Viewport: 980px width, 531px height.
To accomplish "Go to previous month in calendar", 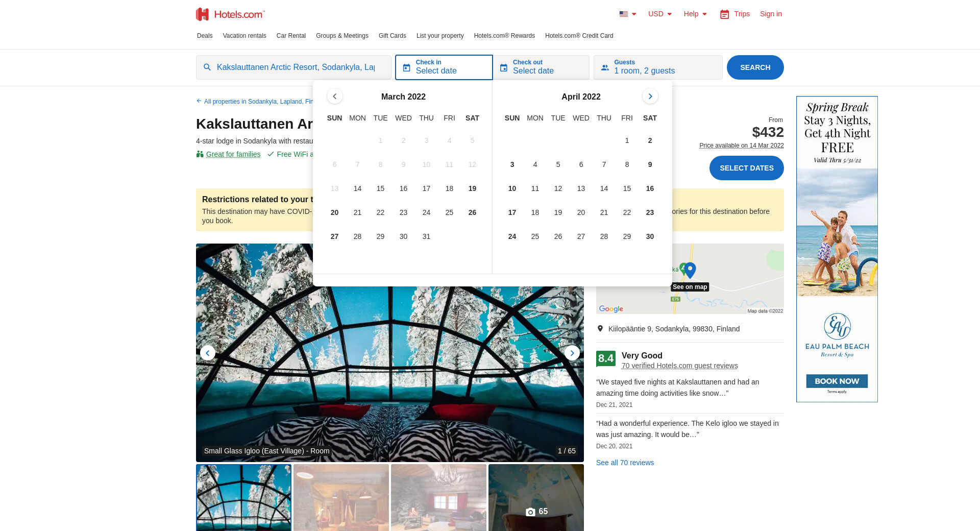I will [334, 96].
